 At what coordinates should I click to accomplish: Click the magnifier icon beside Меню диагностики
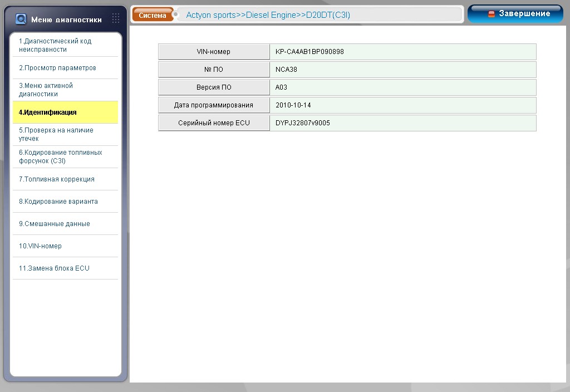[x=21, y=19]
